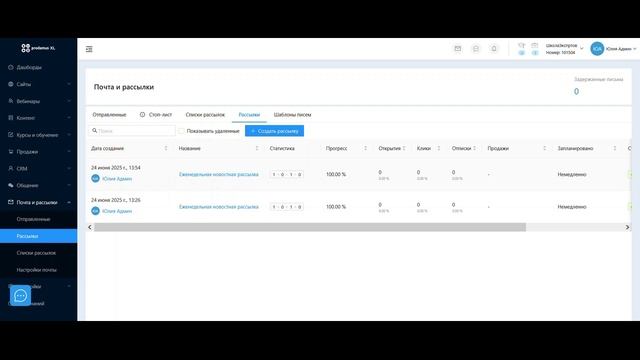The image size is (640, 360).
Task: Expand the Общение menu chevron
Action: 69,185
